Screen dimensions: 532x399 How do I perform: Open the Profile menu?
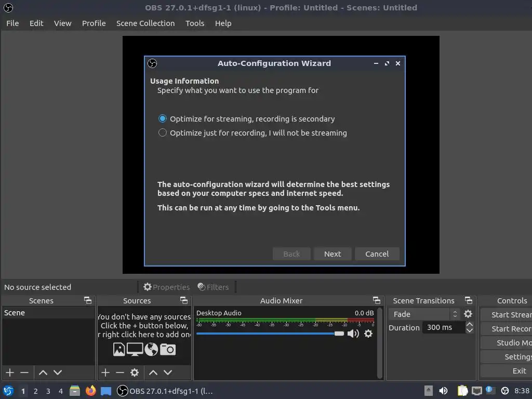(94, 23)
